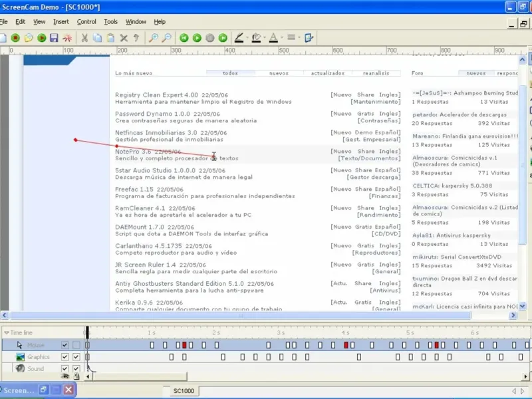Start playback with the green play button
Screen dimensions: 532x399
pyautogui.click(x=197, y=38)
